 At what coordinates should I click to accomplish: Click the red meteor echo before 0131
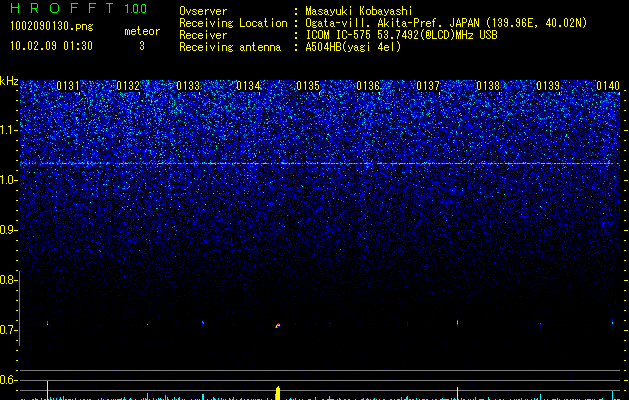pyautogui.click(x=47, y=323)
